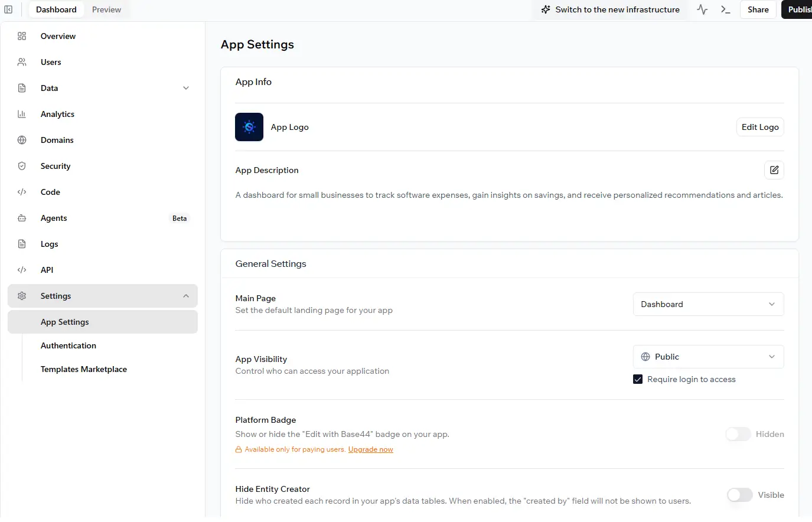
Task: Open the Main Page Dashboard dropdown
Action: click(708, 304)
